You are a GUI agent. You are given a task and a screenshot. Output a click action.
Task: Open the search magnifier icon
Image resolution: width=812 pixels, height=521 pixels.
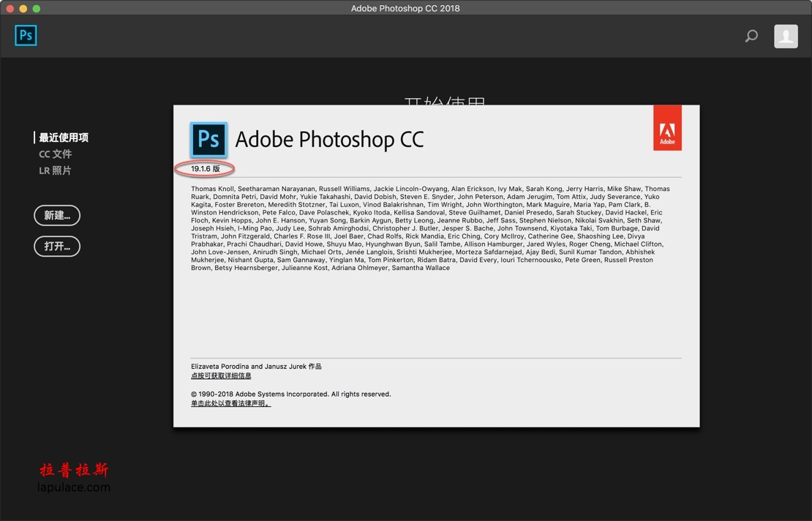click(751, 36)
